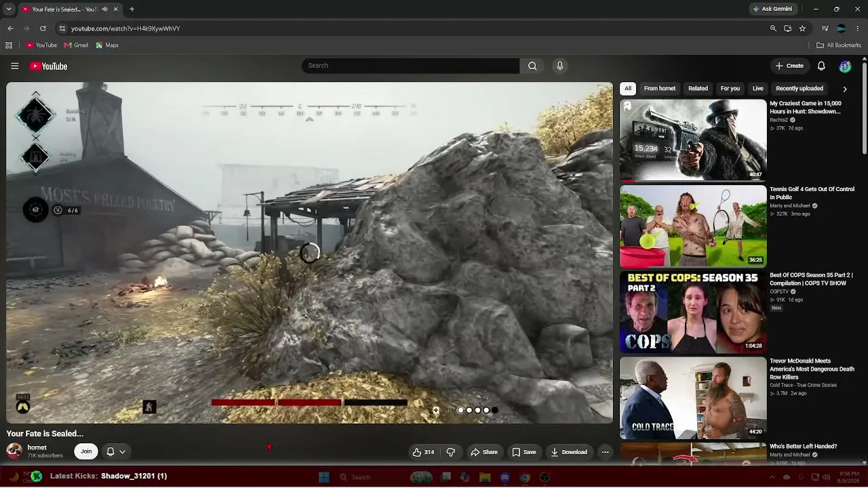The height and width of the screenshot is (488, 868).
Task: Open the YouTube bookmark
Action: tap(42, 45)
